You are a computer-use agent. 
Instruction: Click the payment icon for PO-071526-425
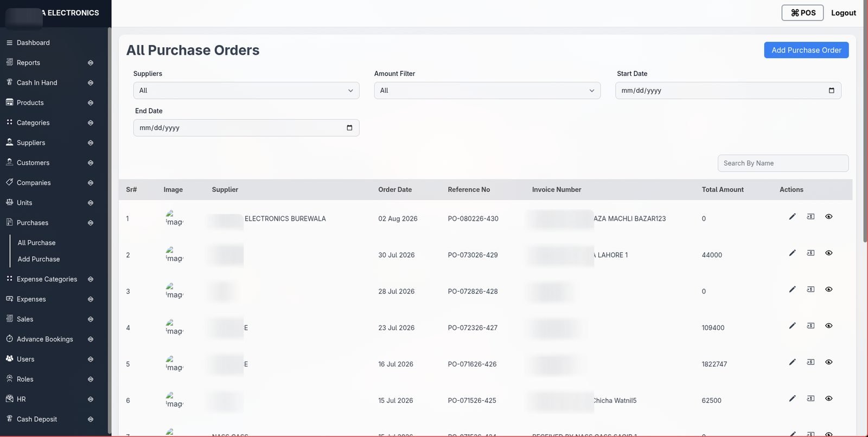click(810, 399)
